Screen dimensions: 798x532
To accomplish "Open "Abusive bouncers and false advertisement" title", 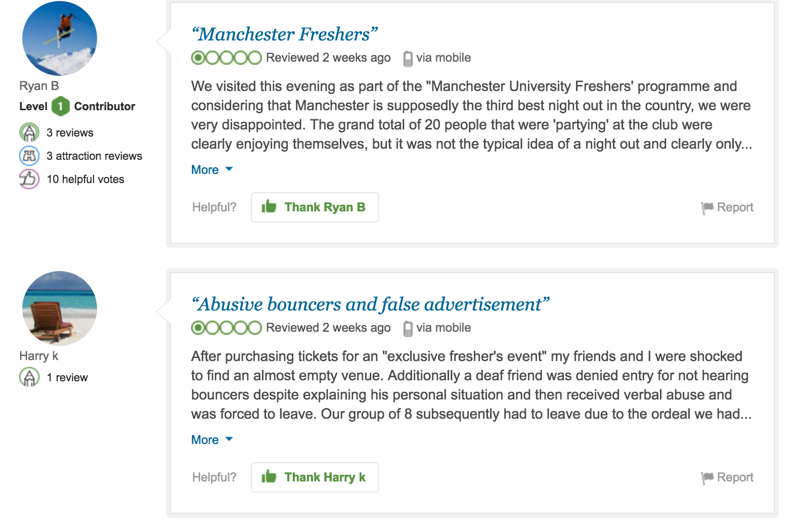I will (x=370, y=304).
